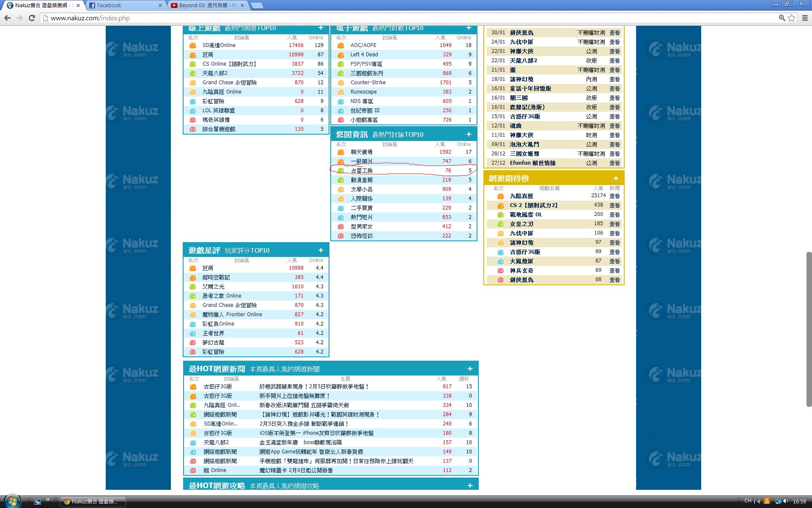Click rank 2 badge beside 巨商 in 線上遊戲
The image size is (812, 508).
192,55
